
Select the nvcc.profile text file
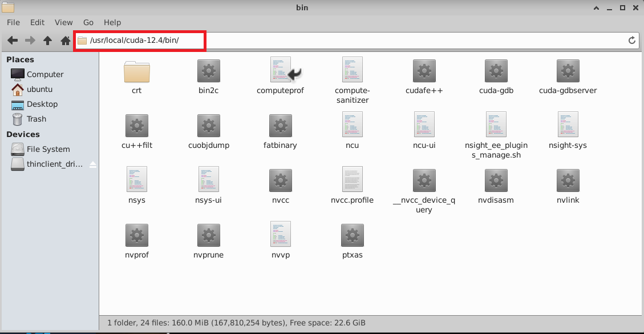353,179
